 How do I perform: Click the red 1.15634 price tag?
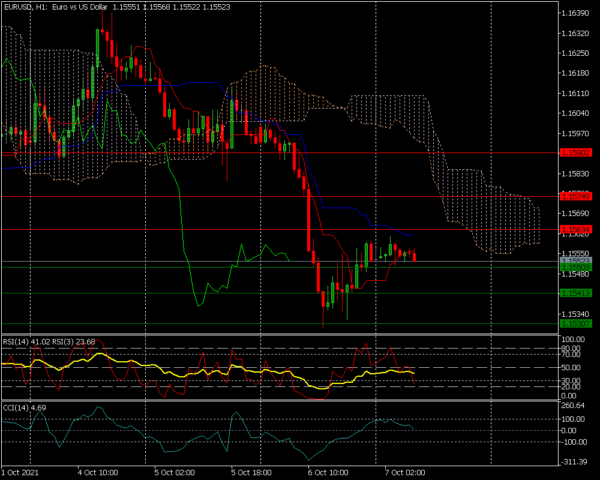(576, 230)
